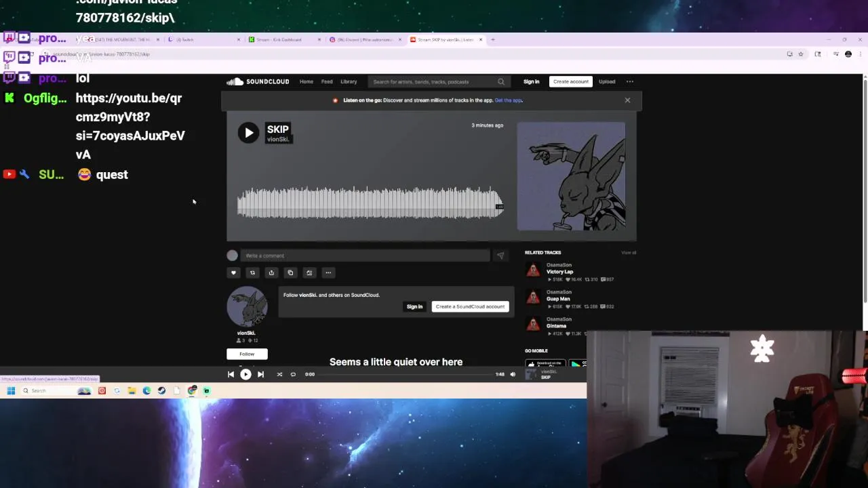Click the player bar progress timeline
This screenshot has width=868, height=488.
tap(405, 374)
